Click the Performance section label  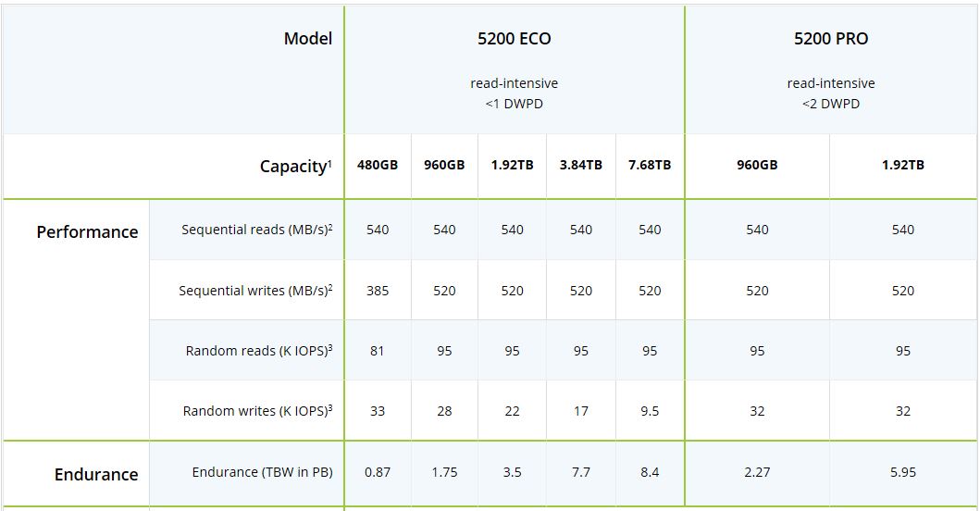coord(87,232)
